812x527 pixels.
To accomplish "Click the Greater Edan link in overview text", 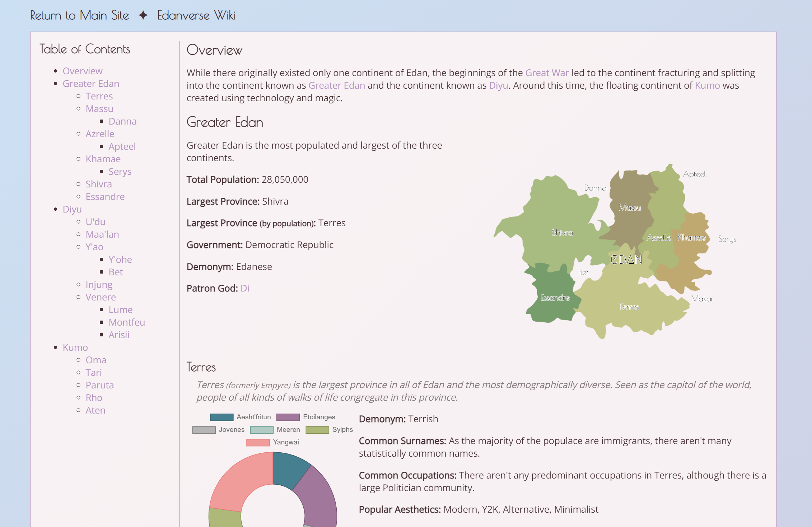I will (336, 85).
